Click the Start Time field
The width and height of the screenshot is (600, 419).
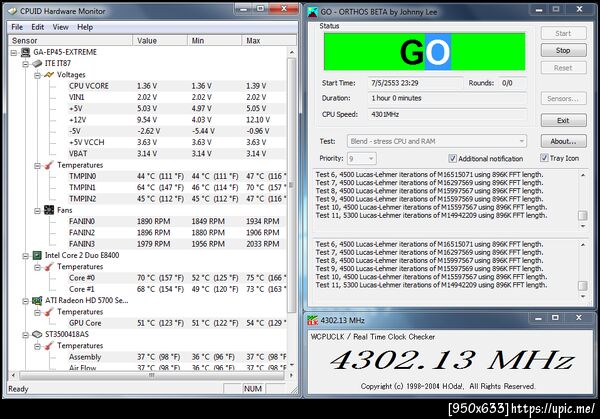pyautogui.click(x=416, y=83)
